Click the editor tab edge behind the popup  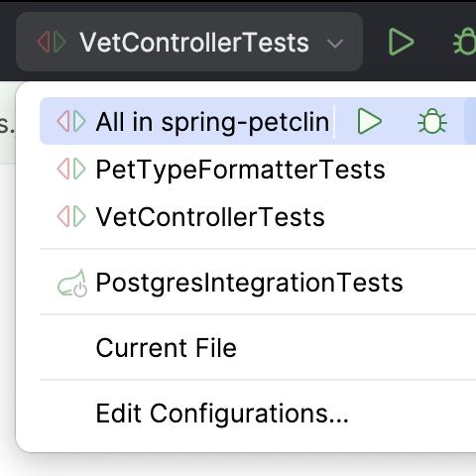[x=7, y=122]
